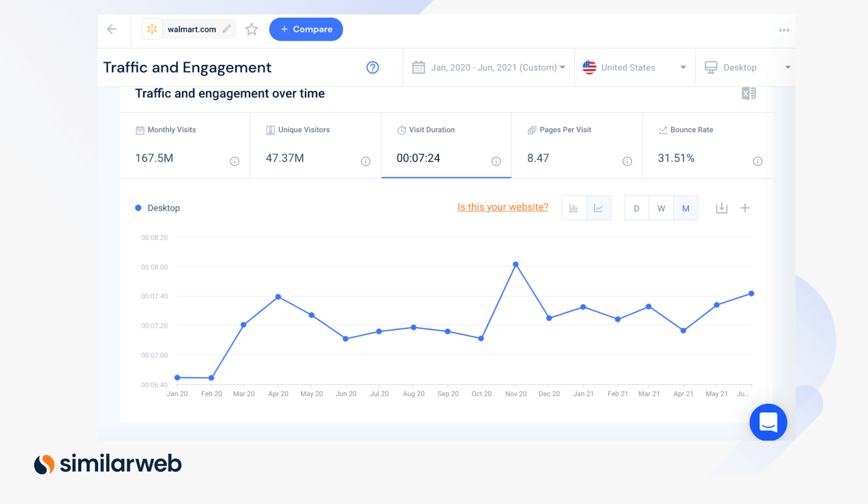
Task: Click the 31.51% bounce rate value
Action: click(676, 158)
